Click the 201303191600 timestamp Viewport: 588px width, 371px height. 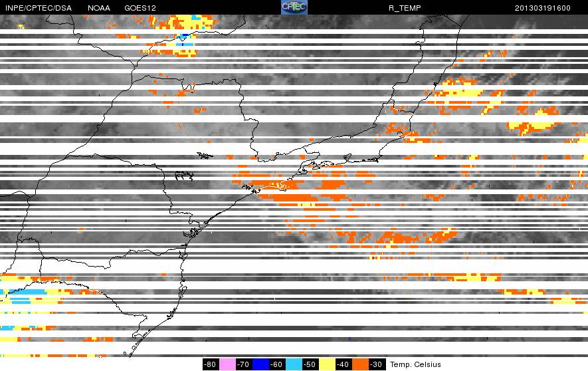coord(543,8)
